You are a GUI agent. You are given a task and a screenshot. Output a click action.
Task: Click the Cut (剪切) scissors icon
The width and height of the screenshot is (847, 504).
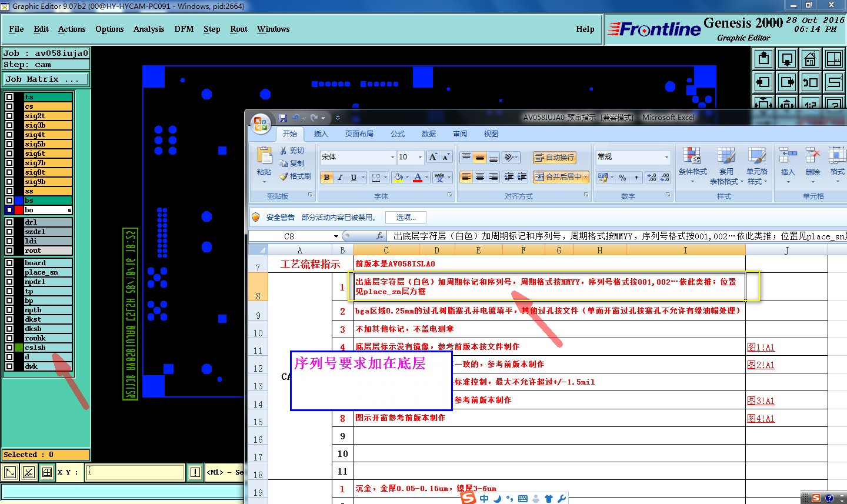pyautogui.click(x=284, y=151)
